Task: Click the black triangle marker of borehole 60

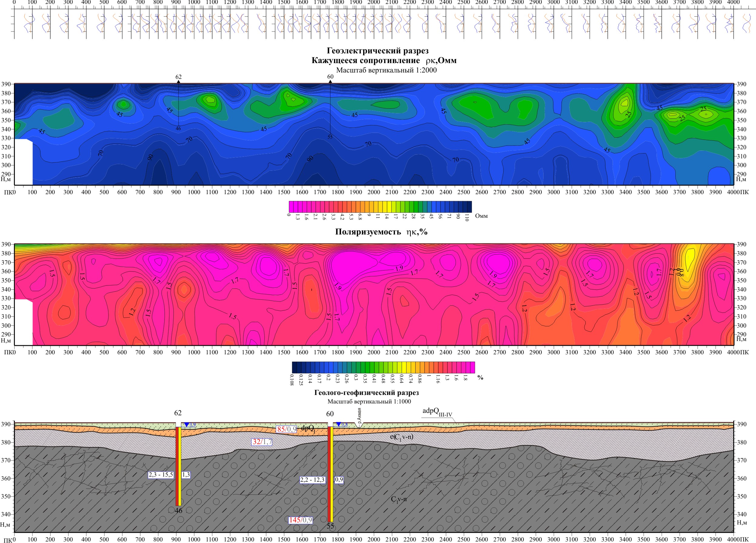Action: [x=330, y=81]
